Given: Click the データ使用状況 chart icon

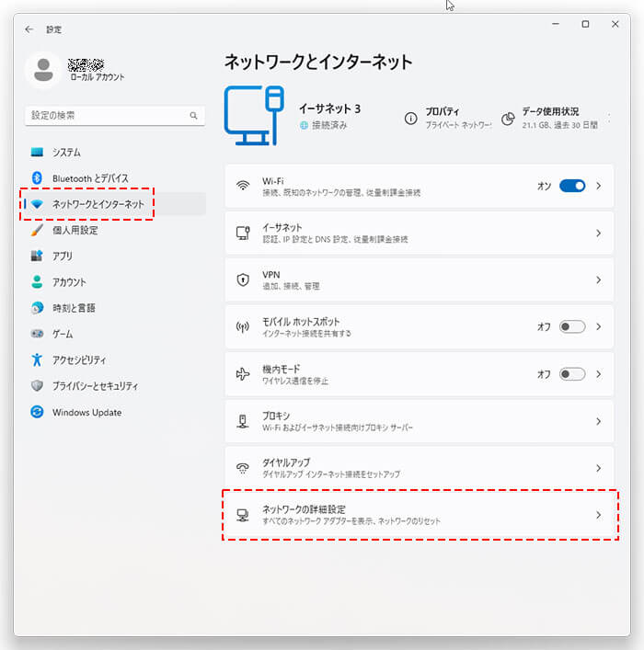Looking at the screenshot, I should click(x=508, y=119).
